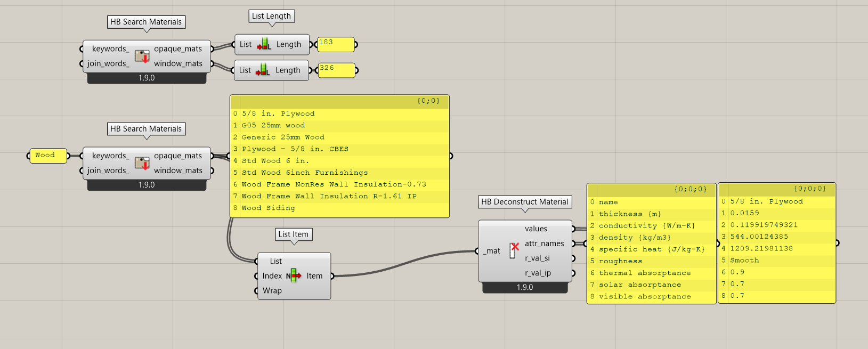The height and width of the screenshot is (349, 868).
Task: Click the 1.9.0 version bar under Deconstruct Material
Action: [x=524, y=287]
